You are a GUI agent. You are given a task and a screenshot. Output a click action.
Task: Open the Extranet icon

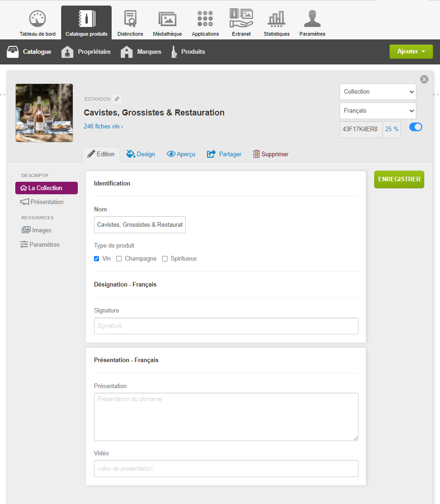click(241, 18)
